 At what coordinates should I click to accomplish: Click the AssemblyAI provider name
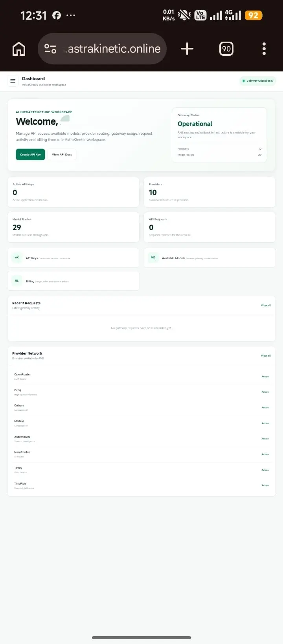(x=22, y=437)
